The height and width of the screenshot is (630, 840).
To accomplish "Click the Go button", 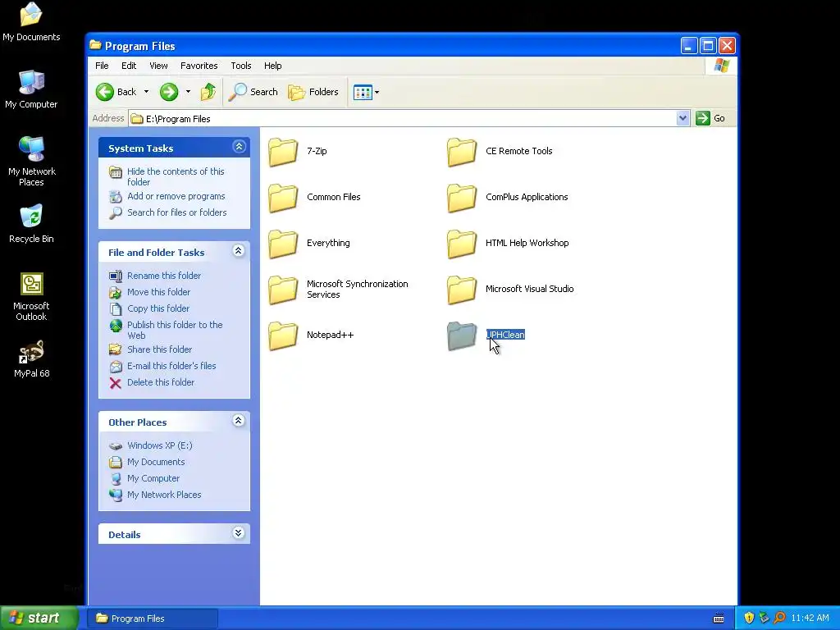I will point(710,118).
